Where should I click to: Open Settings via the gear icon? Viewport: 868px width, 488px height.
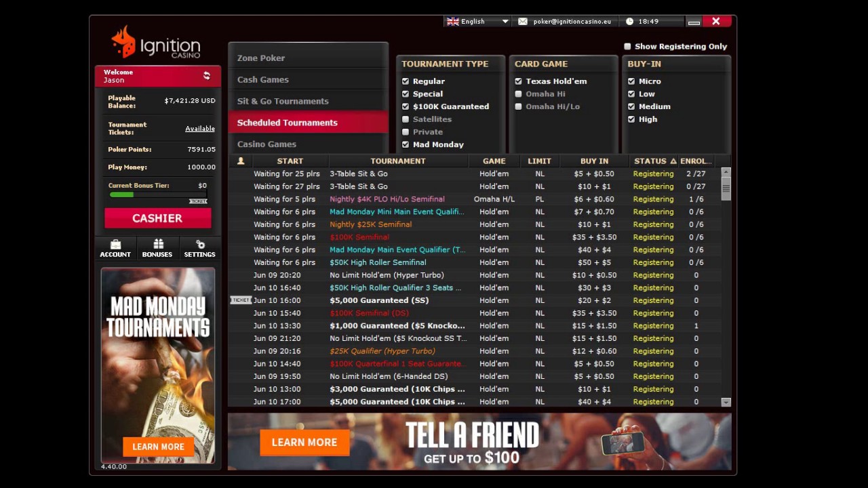tap(200, 244)
